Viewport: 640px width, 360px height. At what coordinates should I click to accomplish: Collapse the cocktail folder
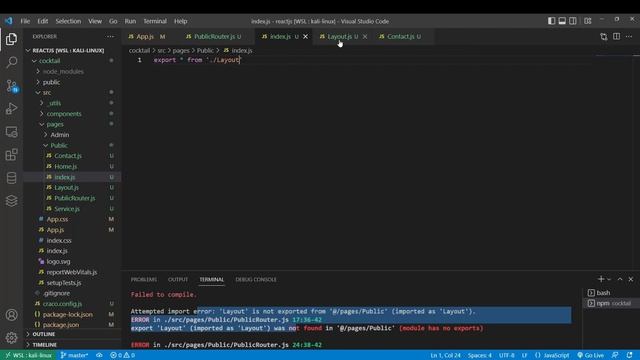click(49, 61)
